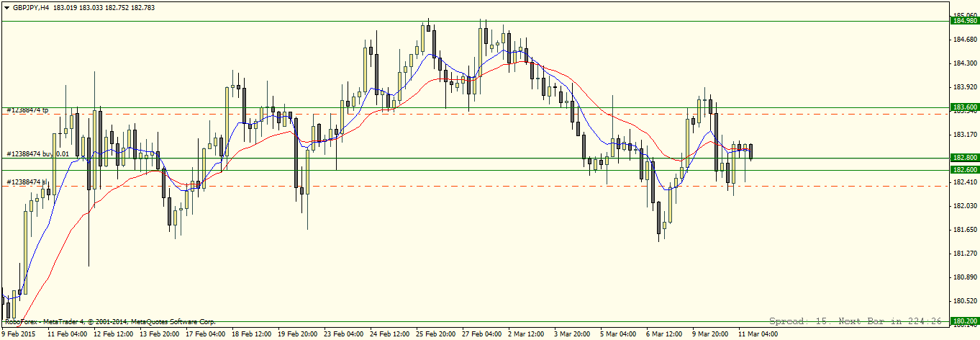Click the 183.600 green price level tag
This screenshot has height=340, width=980.
tap(965, 107)
